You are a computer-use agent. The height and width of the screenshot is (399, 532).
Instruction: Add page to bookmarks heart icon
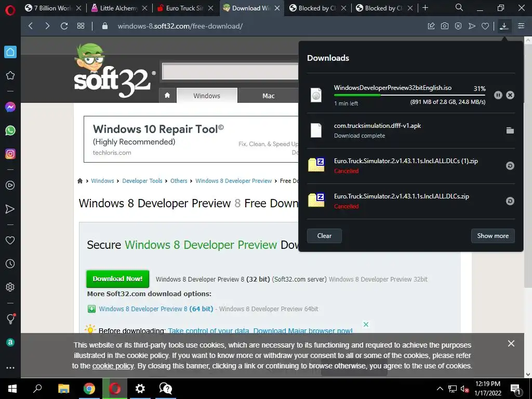485,26
